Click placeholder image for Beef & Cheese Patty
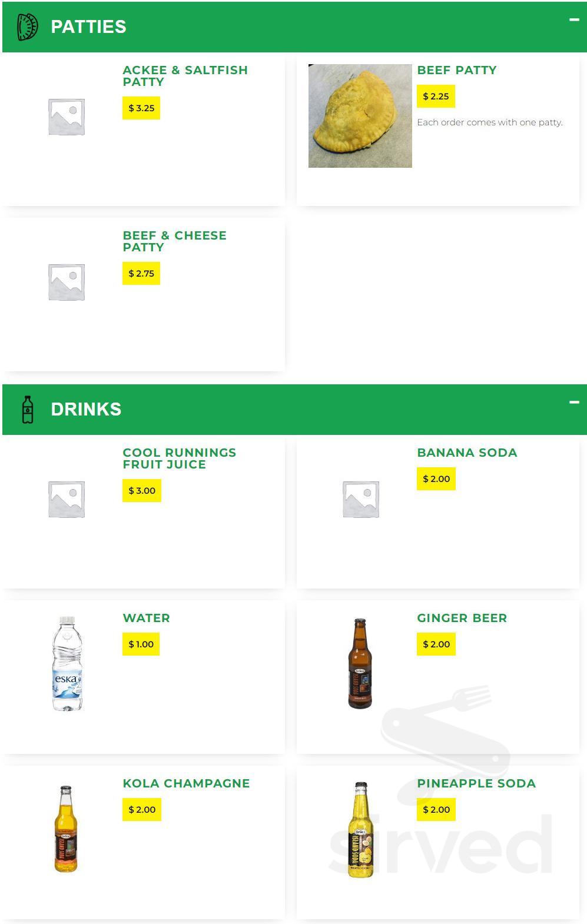The image size is (587, 924). (x=67, y=282)
